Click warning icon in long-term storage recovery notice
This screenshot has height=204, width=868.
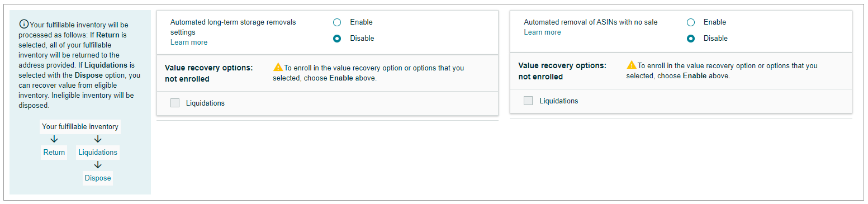278,68
